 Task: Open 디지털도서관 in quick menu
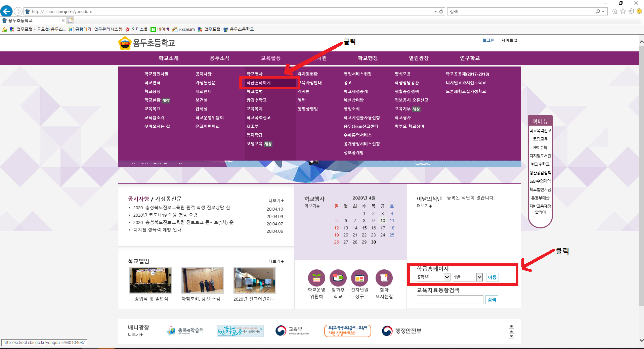pyautogui.click(x=540, y=156)
